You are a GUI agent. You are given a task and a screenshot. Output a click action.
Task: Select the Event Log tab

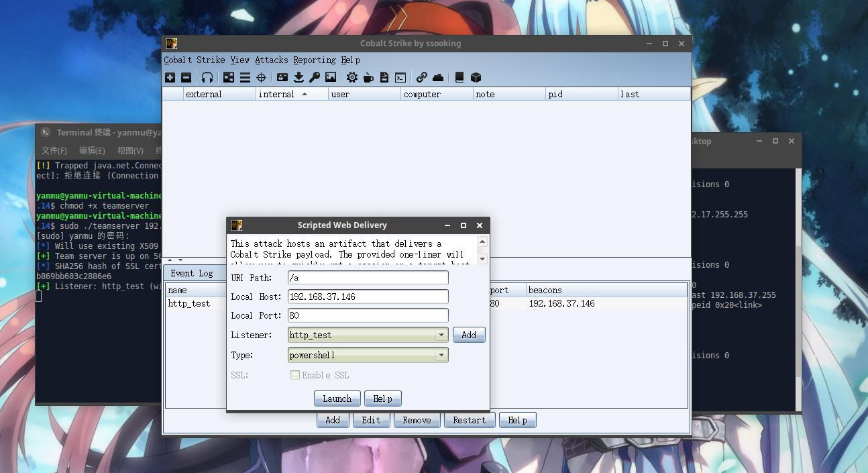point(192,273)
